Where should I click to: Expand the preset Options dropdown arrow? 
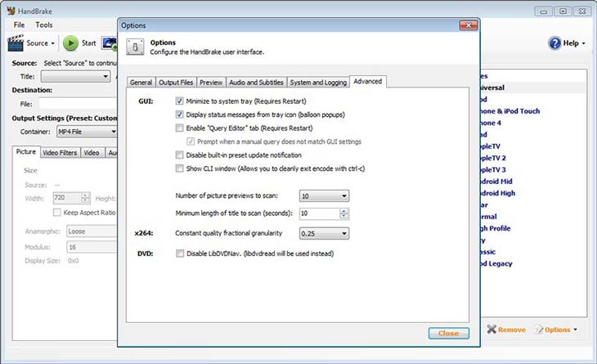(575, 330)
